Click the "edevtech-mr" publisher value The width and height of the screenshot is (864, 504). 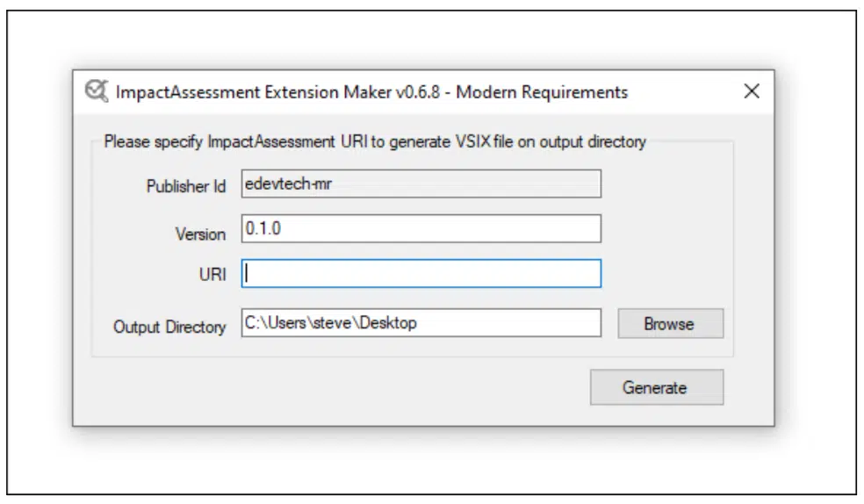281,184
